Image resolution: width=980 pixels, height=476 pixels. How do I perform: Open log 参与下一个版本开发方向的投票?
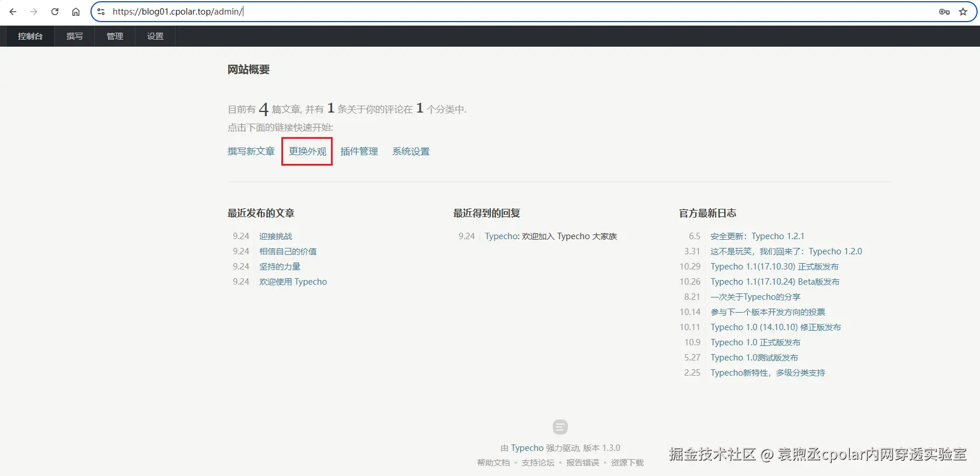pos(768,312)
